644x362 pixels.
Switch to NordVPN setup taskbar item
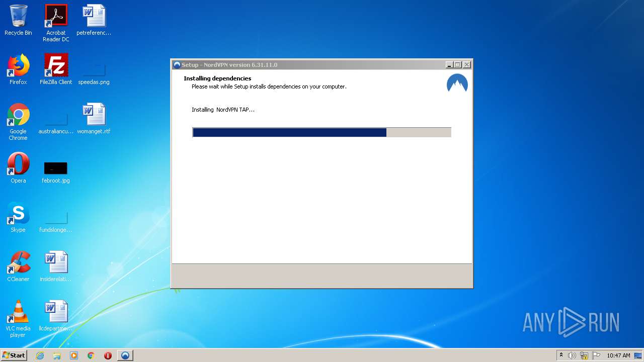point(125,355)
